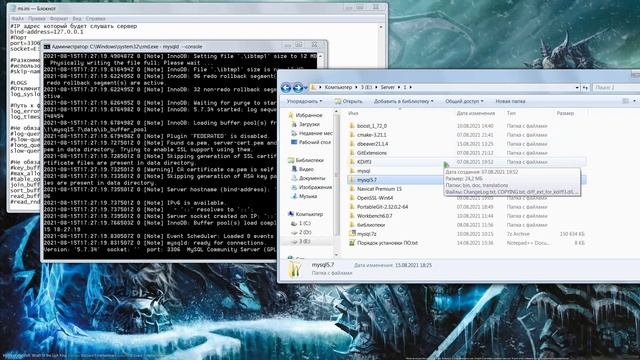Image resolution: width=640 pixels, height=360 pixels.
Task: Click the OpenSSL-Win64 folder icon
Action: (x=352, y=198)
